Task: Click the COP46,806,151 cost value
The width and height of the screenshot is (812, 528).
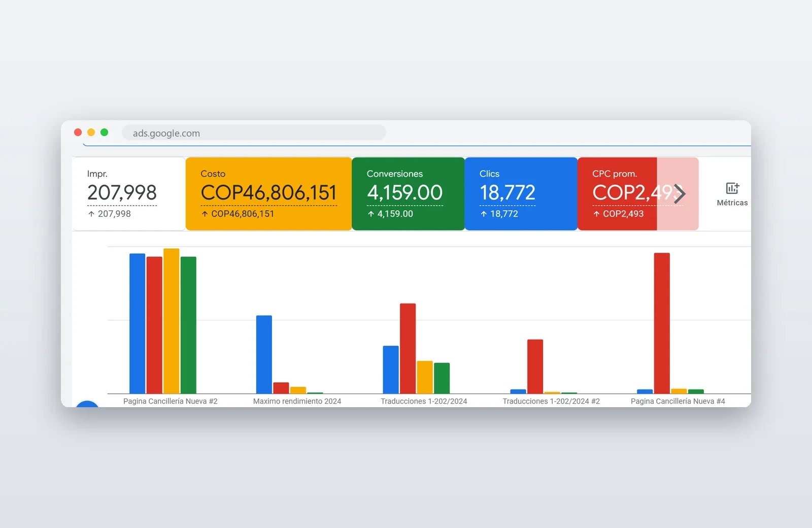Action: tap(268, 193)
